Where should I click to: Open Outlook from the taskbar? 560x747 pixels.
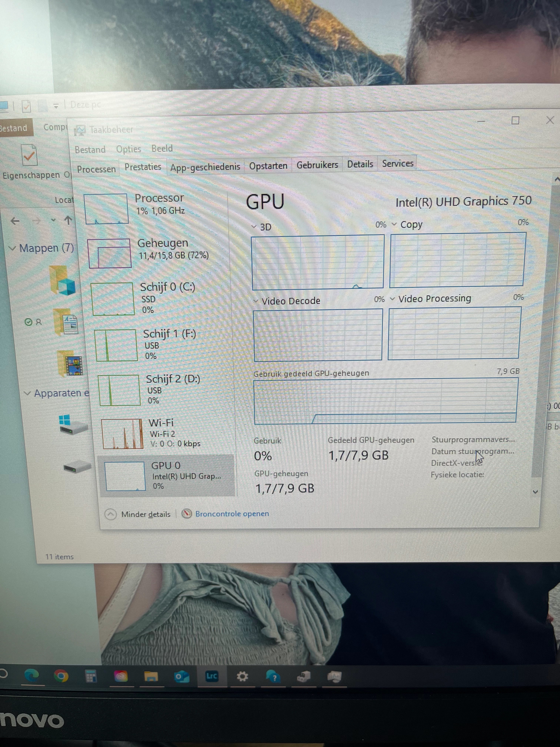182,676
